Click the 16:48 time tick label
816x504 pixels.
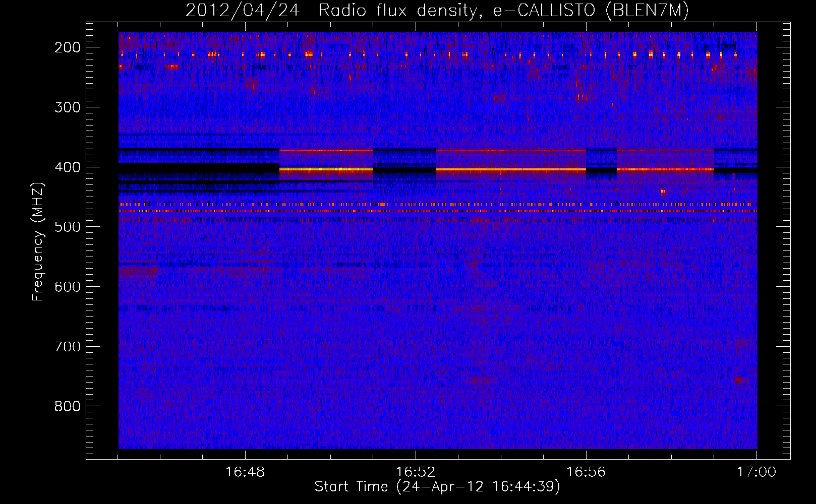coord(245,472)
